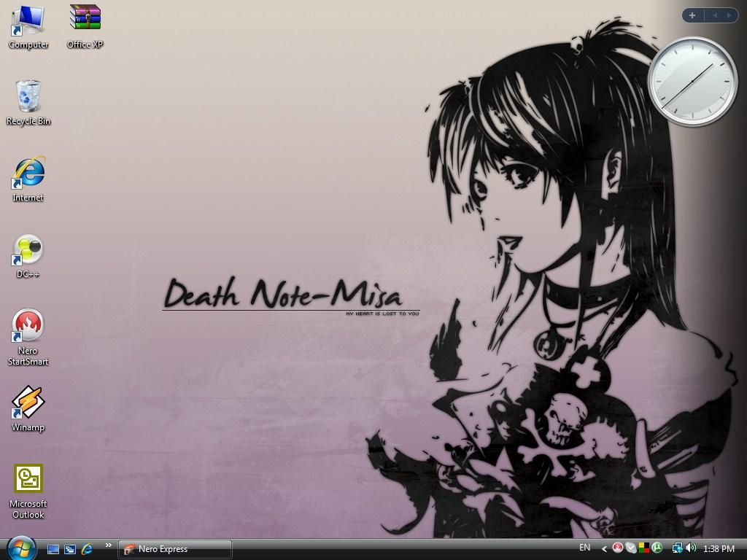This screenshot has height=560, width=747.
Task: Select the Internet Explorer desktop shortcut
Action: [28, 179]
